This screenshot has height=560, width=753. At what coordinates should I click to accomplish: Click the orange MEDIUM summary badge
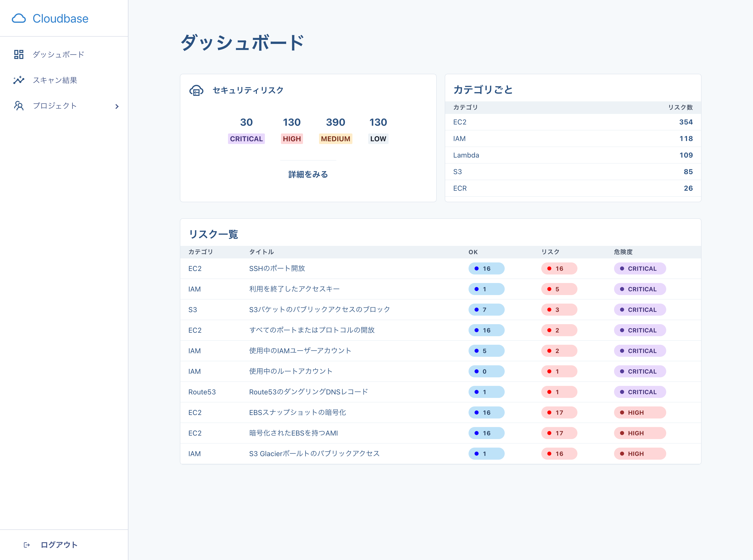click(335, 139)
